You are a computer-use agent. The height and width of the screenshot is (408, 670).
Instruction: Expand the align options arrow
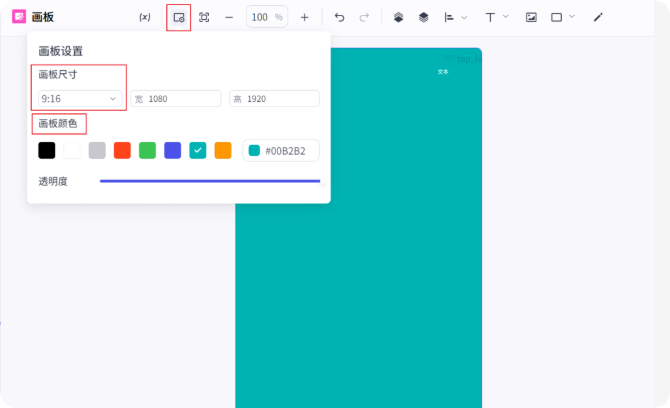pos(464,18)
